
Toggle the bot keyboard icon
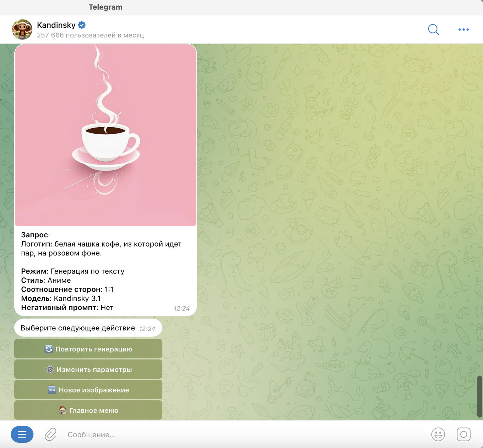pos(463,434)
